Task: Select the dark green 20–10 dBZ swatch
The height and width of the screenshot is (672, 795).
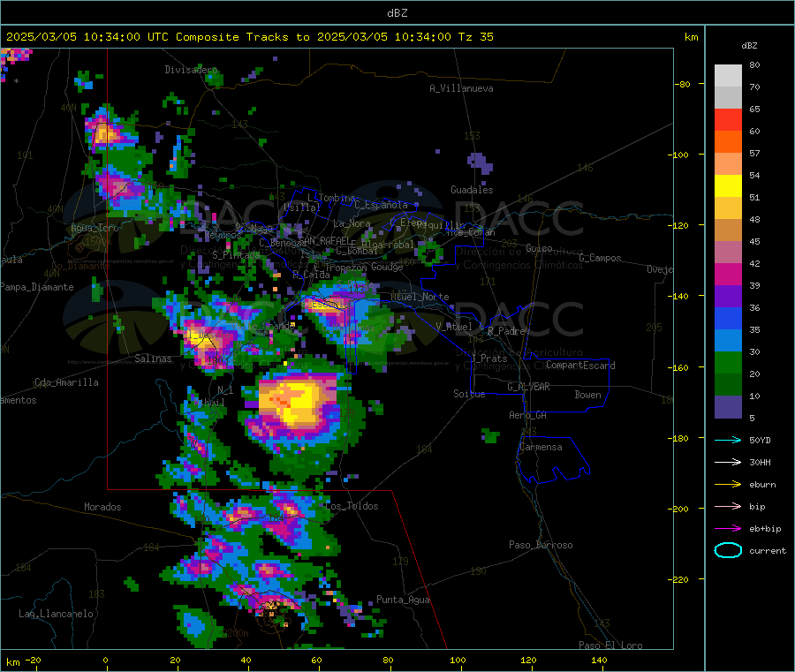Action: coord(728,385)
